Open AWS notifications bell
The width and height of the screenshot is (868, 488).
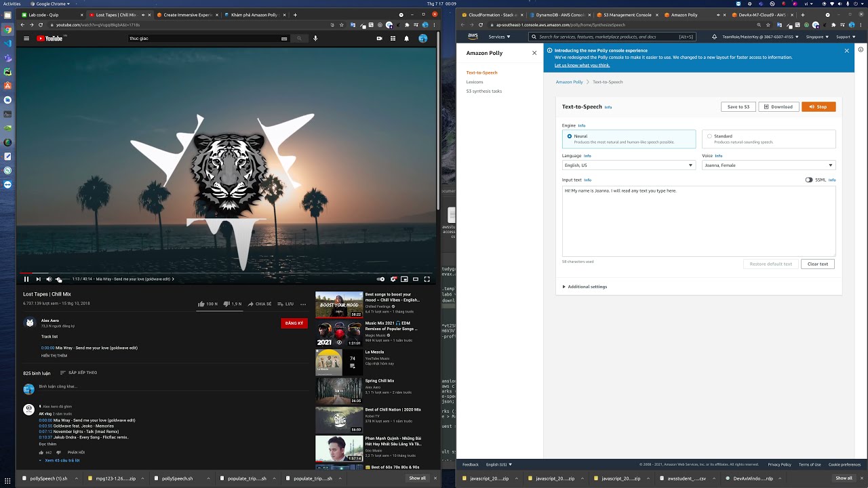coord(714,37)
